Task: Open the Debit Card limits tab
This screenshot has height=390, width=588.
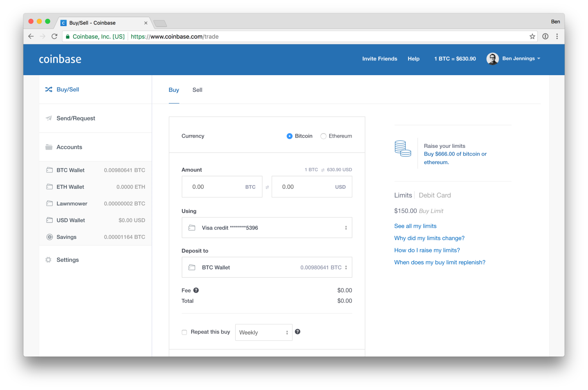Action: point(434,195)
